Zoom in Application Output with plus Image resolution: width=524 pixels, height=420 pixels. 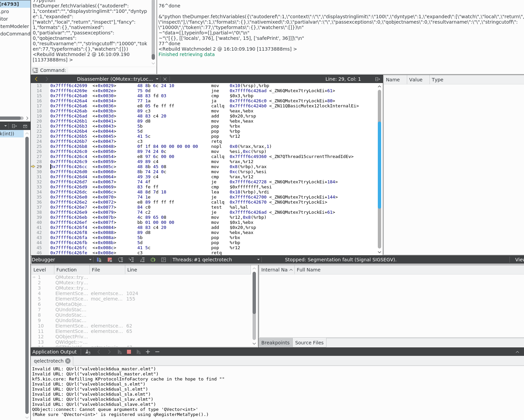(148, 352)
